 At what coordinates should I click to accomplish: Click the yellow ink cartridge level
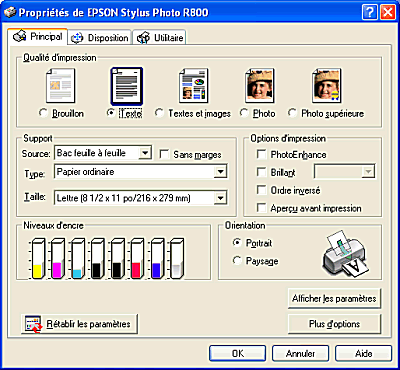pyautogui.click(x=38, y=258)
